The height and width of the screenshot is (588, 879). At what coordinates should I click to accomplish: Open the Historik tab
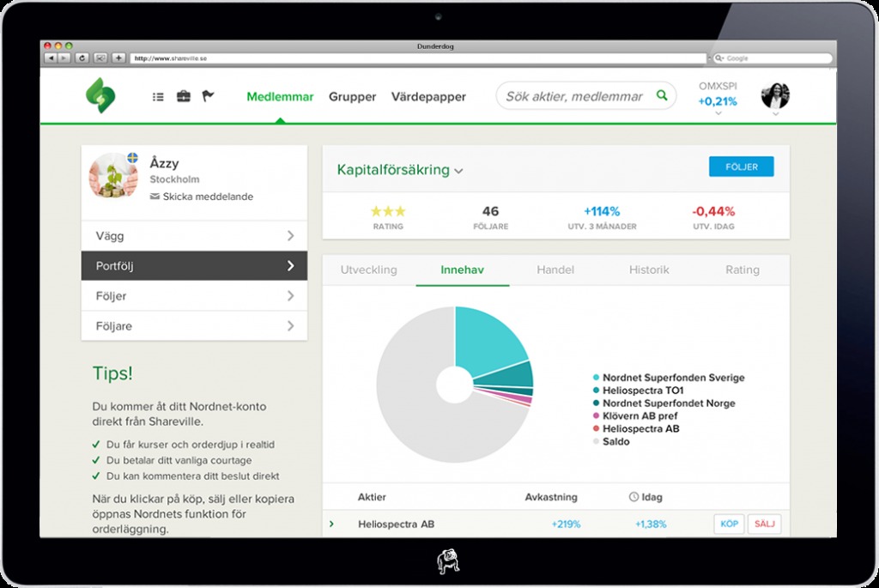(649, 270)
